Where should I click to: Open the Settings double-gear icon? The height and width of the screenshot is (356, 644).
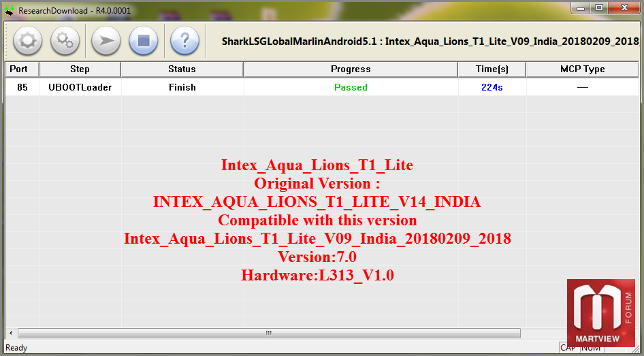pos(65,41)
